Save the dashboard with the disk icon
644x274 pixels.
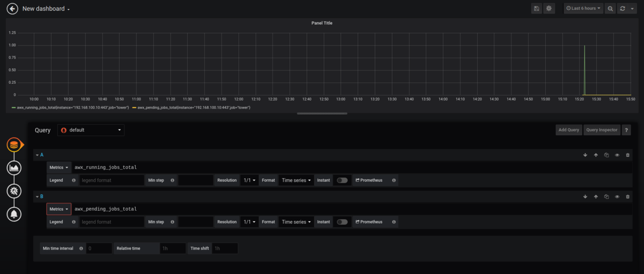[x=537, y=9]
